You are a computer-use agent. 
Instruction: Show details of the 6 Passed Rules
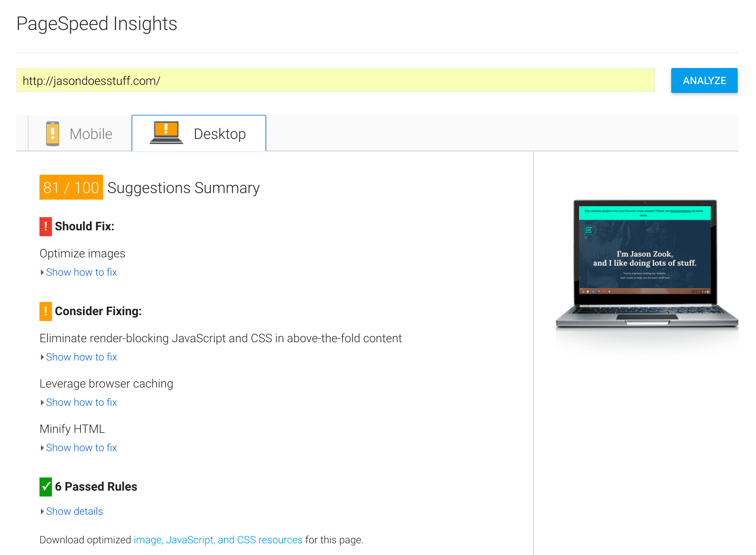pos(74,511)
